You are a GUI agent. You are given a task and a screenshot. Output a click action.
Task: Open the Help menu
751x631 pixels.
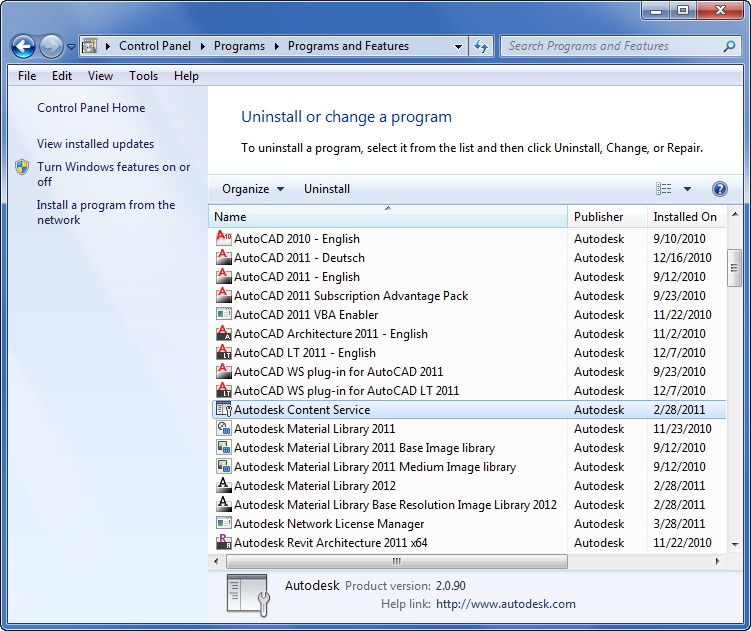tap(186, 76)
